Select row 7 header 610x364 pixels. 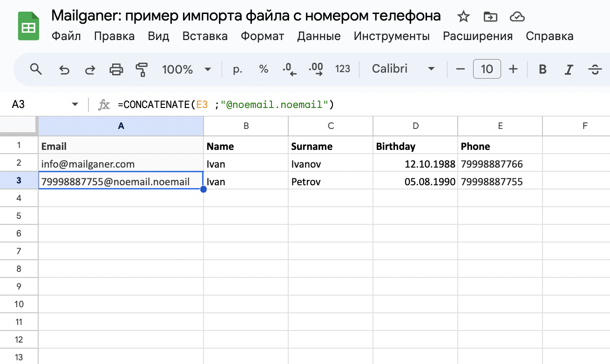[19, 251]
